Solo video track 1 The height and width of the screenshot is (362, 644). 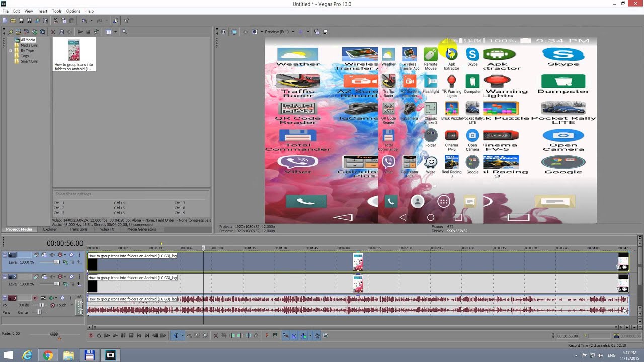click(x=79, y=255)
